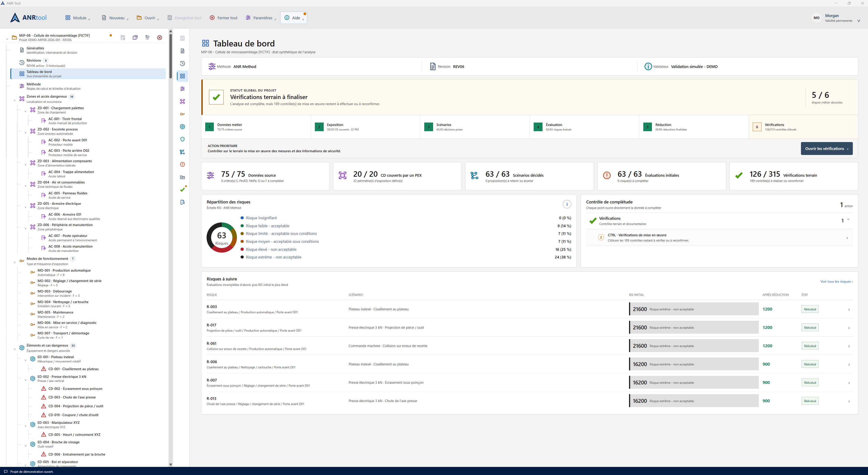
Task: Open the Zones dangereuses frame icon in strip
Action: tap(182, 101)
